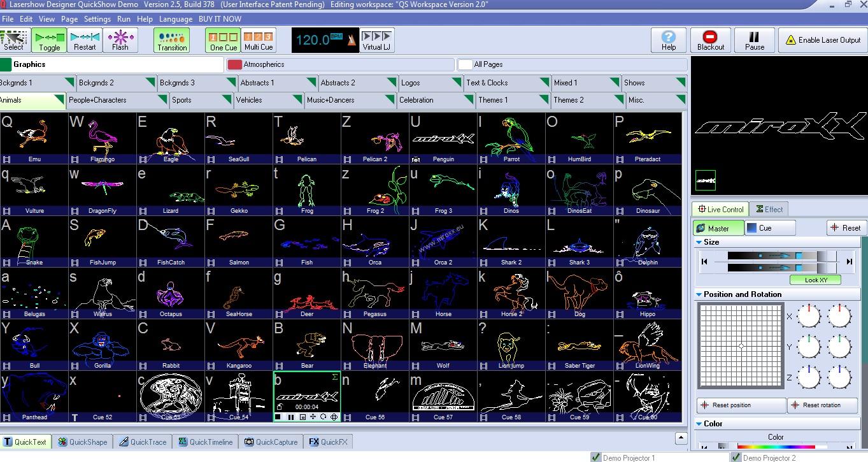Viewport: 868px width, 462px height.
Task: Select the All Pages category
Action: click(572, 64)
